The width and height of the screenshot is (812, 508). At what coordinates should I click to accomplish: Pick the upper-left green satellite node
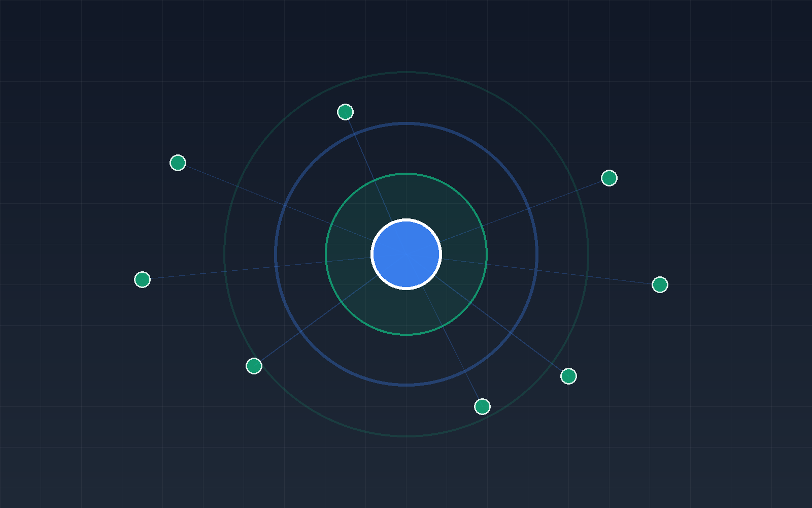tap(178, 163)
